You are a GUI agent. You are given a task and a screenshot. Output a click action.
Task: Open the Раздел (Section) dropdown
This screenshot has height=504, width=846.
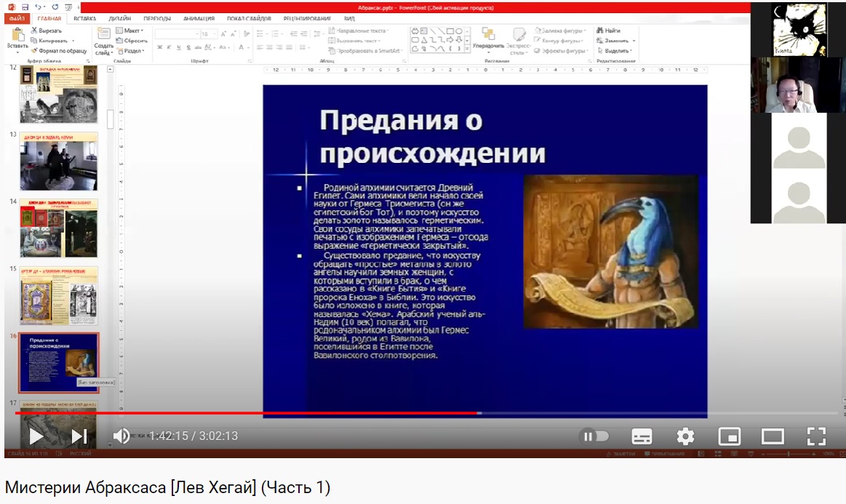(x=130, y=51)
